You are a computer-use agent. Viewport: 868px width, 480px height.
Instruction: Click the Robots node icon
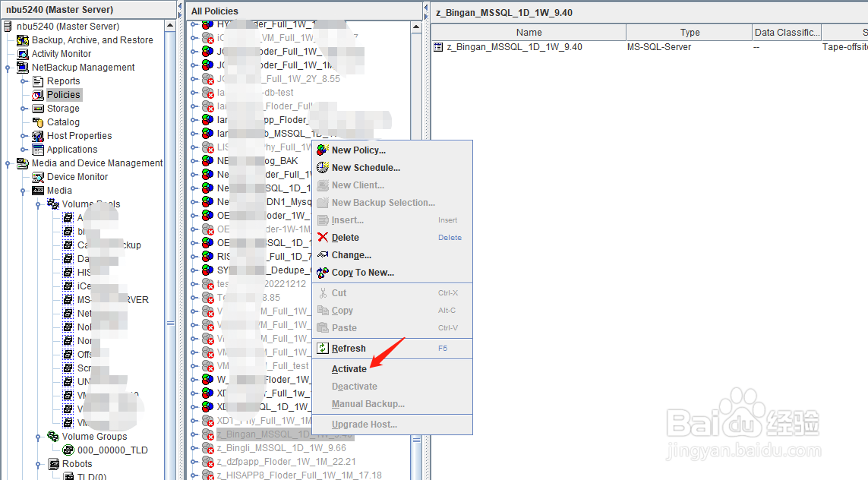pos(53,464)
